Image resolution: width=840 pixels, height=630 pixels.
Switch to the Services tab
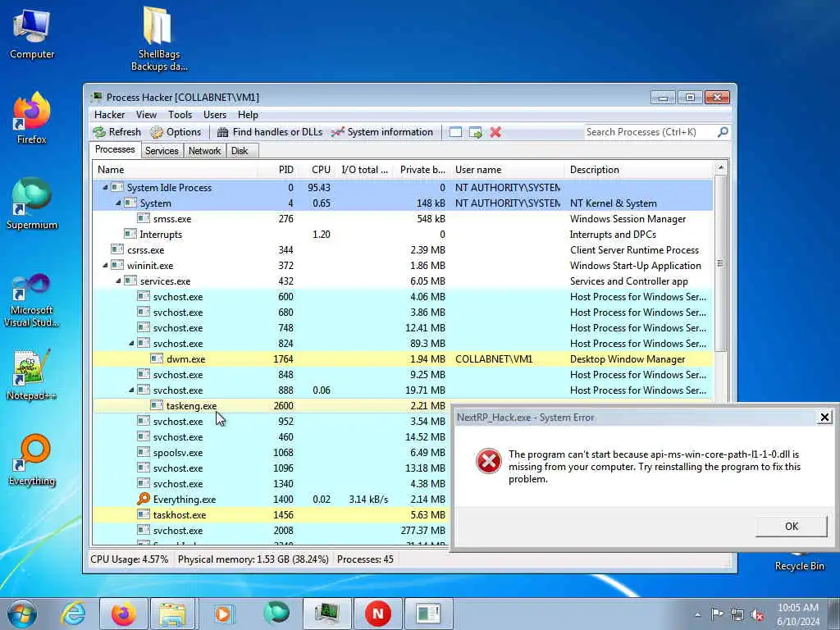point(162,151)
